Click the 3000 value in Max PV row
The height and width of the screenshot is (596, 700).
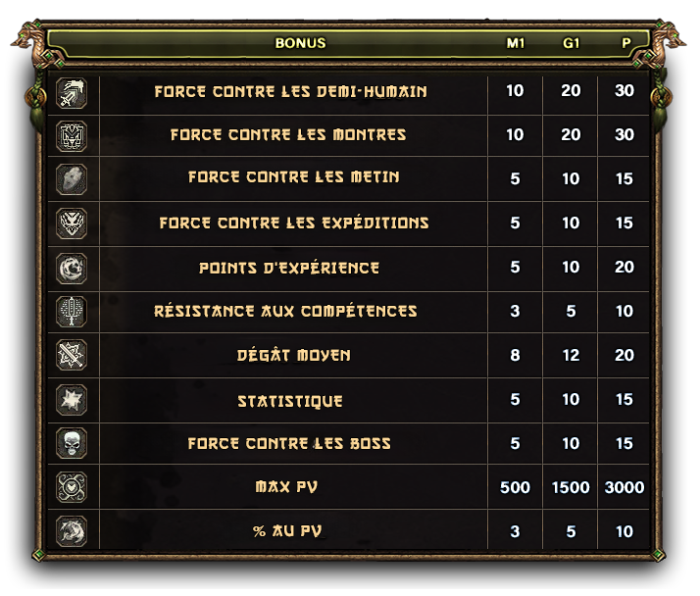click(x=625, y=487)
